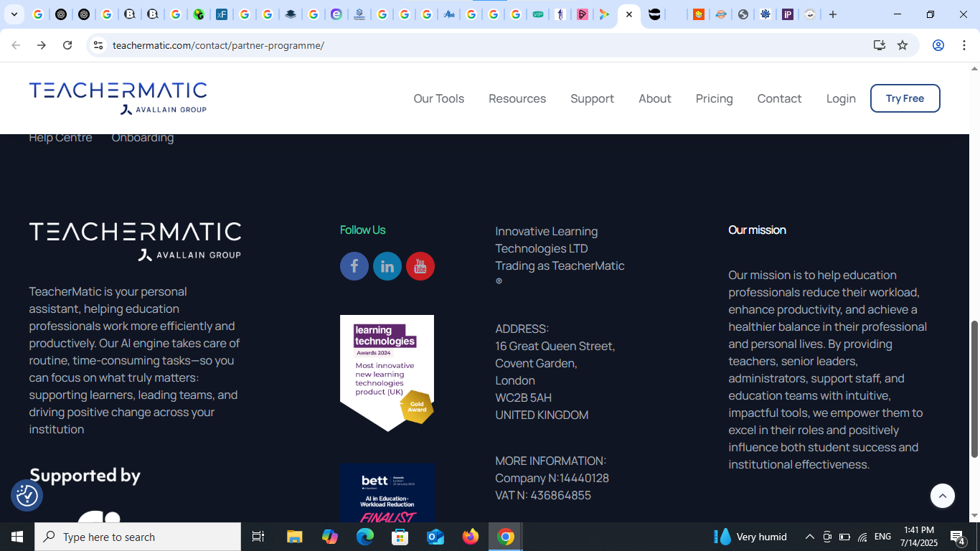The height and width of the screenshot is (551, 980).
Task: Open the About navigation menu
Action: pos(655,98)
